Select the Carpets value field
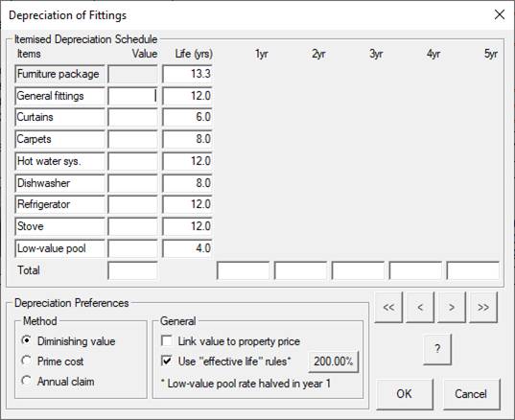The width and height of the screenshot is (515, 420). pyautogui.click(x=132, y=139)
